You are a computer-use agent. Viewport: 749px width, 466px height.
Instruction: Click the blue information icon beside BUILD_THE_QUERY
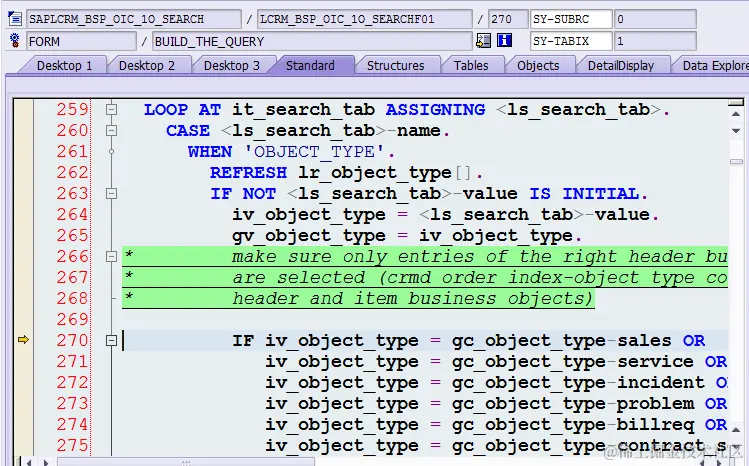[504, 41]
